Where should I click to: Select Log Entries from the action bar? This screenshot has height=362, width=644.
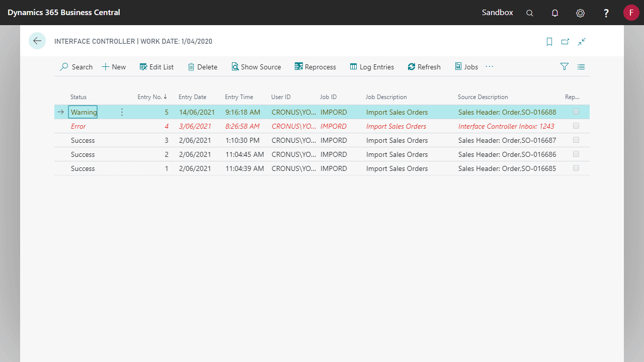pyautogui.click(x=372, y=66)
